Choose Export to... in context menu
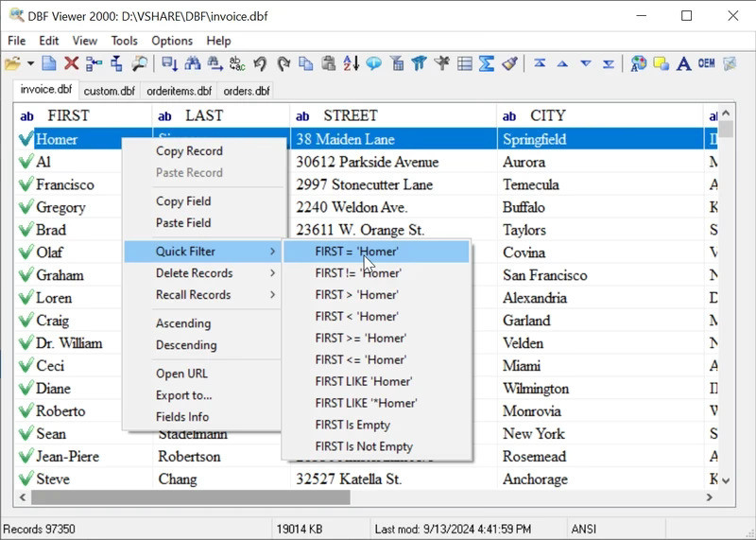The width and height of the screenshot is (756, 540). [x=202, y=395]
